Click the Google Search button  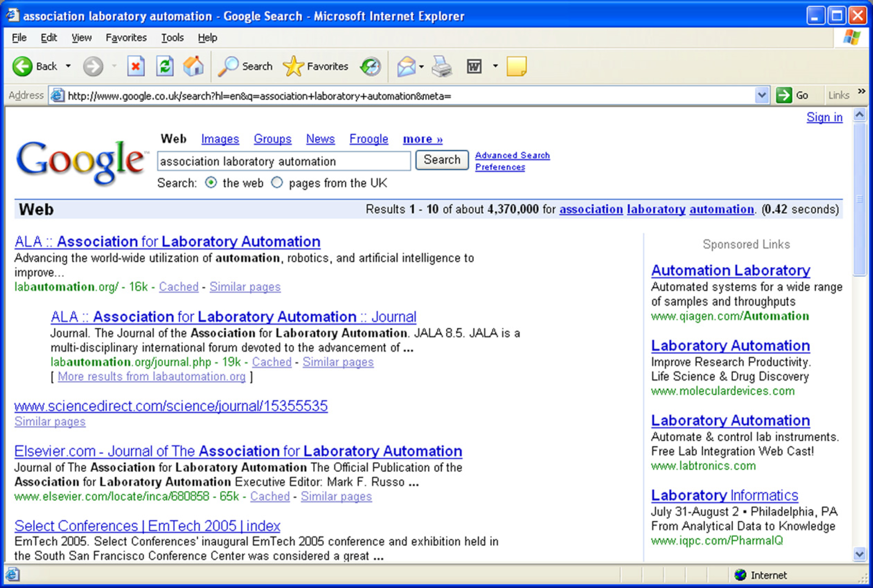(442, 160)
